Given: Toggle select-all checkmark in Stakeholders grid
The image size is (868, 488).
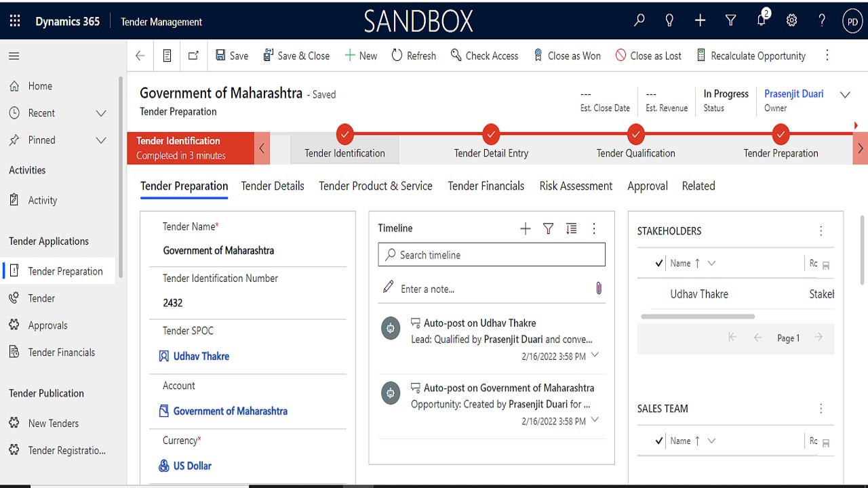Looking at the screenshot, I should (x=659, y=263).
